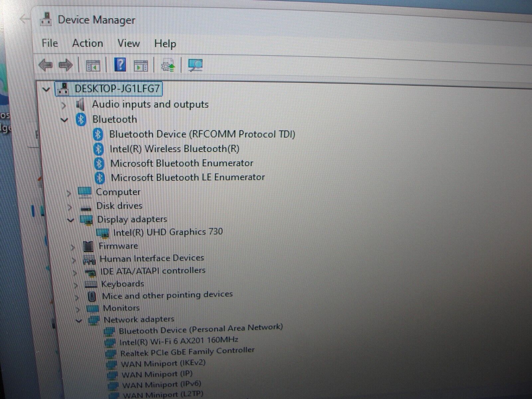Collapse the DESKTOP-JG1LFG7 root node
The image size is (532, 399).
tap(46, 89)
